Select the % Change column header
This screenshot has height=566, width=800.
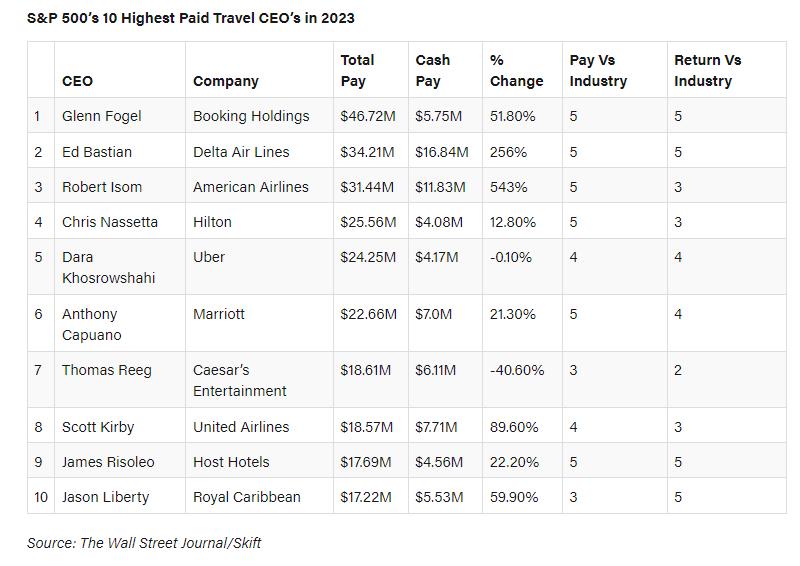tap(516, 70)
